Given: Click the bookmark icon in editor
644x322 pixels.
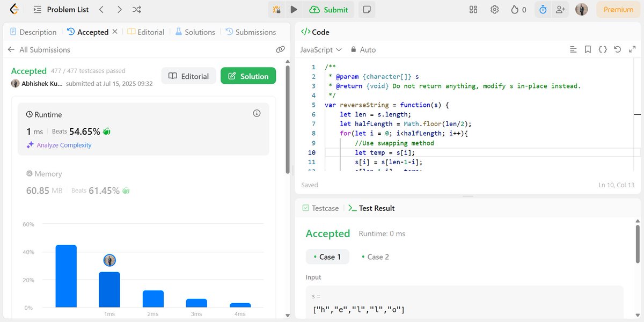Looking at the screenshot, I should [588, 49].
